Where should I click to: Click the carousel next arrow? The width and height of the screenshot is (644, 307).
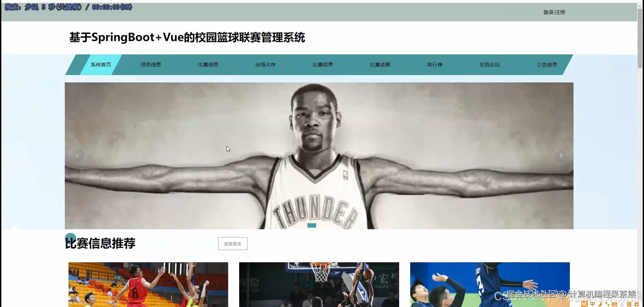pyautogui.click(x=561, y=156)
